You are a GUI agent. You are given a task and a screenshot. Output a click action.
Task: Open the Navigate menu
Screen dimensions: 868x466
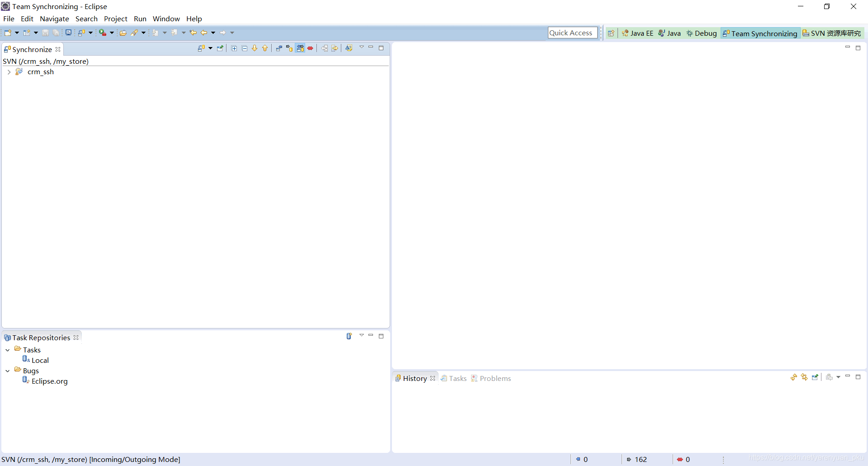coord(54,19)
